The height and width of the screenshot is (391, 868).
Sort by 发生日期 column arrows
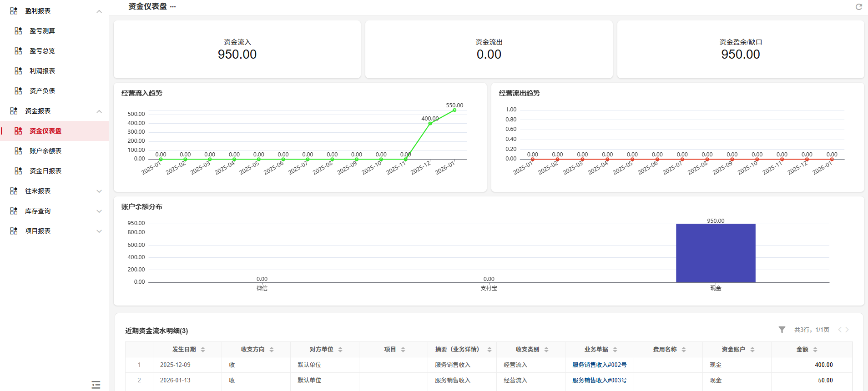click(x=203, y=350)
